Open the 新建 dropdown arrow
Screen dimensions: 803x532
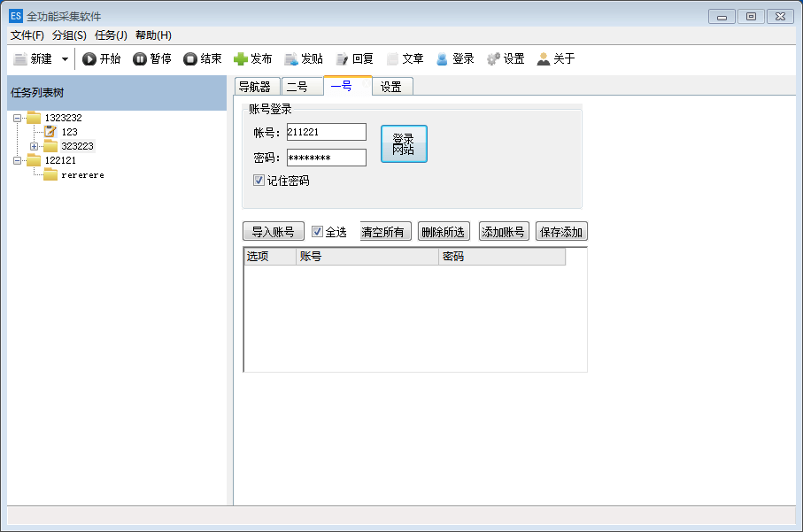pos(66,58)
